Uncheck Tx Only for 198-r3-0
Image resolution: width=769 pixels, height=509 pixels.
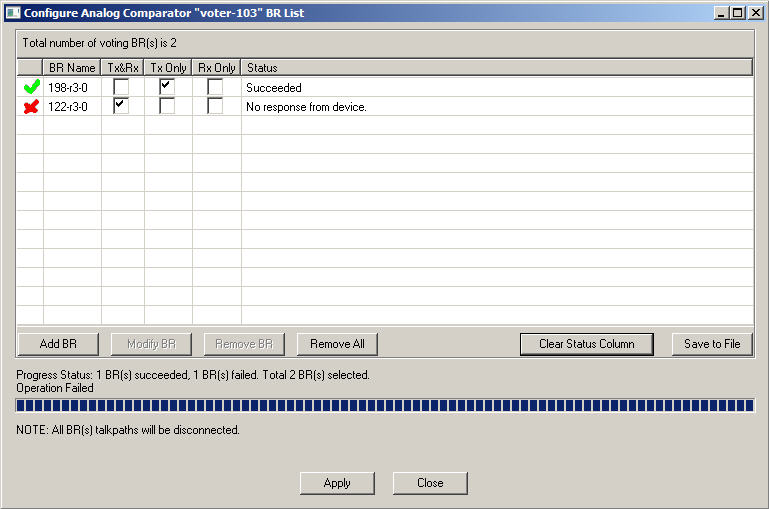point(167,87)
